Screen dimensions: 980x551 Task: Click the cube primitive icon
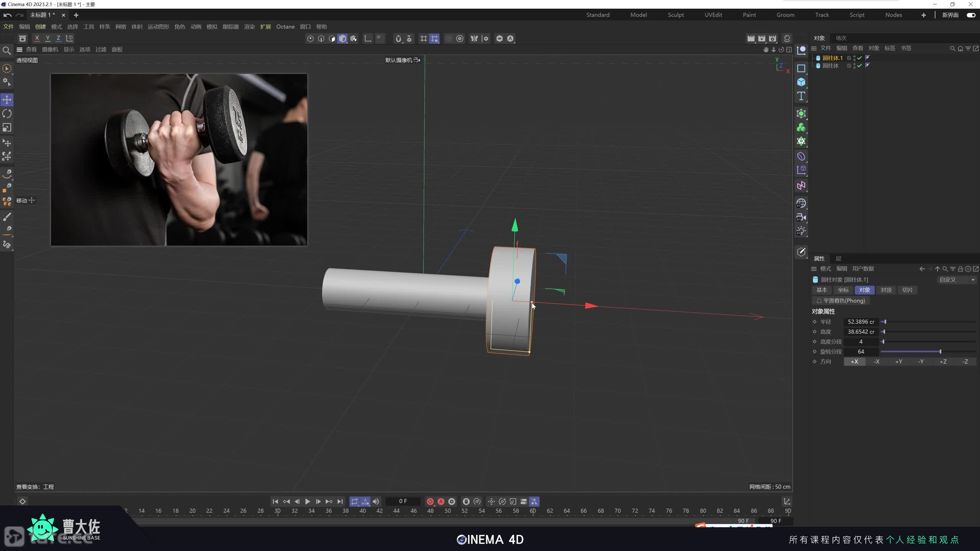coord(801,82)
